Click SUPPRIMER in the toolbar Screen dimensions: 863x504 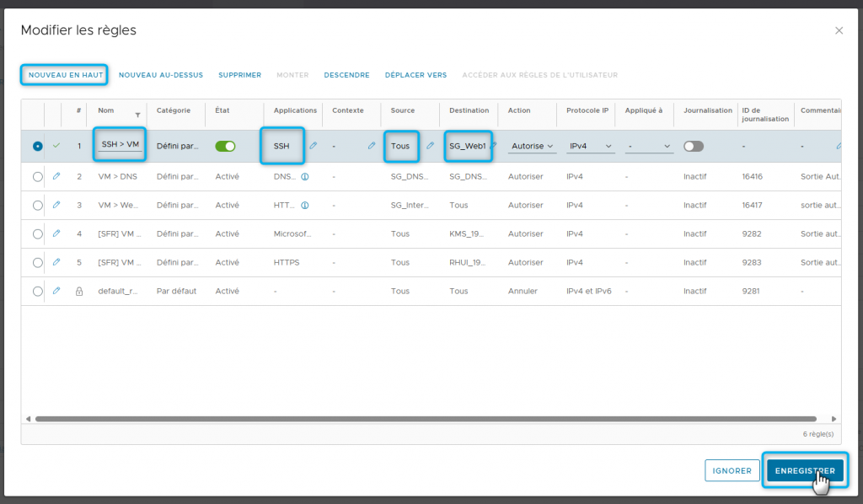(x=239, y=75)
